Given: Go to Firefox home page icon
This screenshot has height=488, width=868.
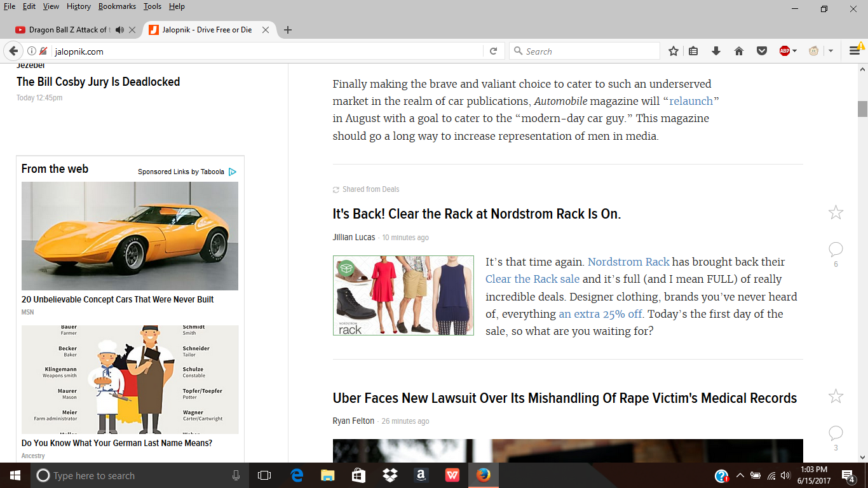Looking at the screenshot, I should click(x=739, y=51).
